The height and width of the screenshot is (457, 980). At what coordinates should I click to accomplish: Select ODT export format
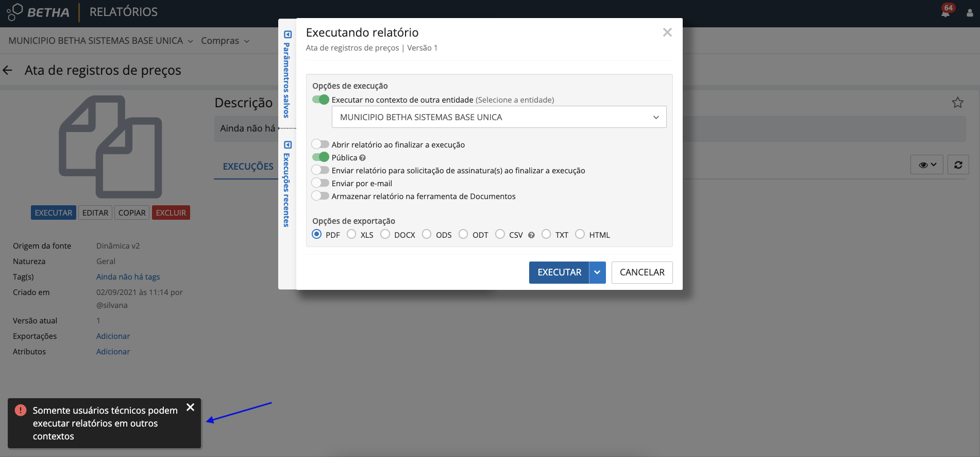pos(463,235)
